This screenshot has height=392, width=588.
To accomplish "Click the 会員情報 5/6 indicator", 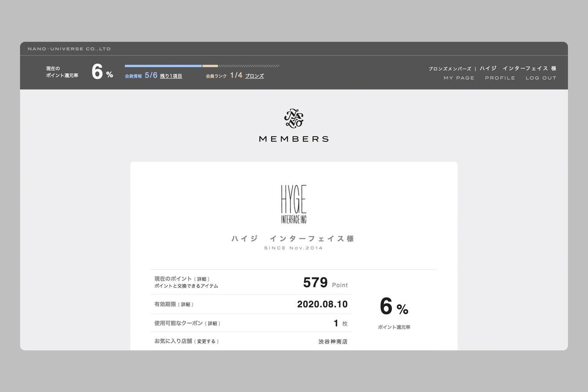I will coord(141,75).
